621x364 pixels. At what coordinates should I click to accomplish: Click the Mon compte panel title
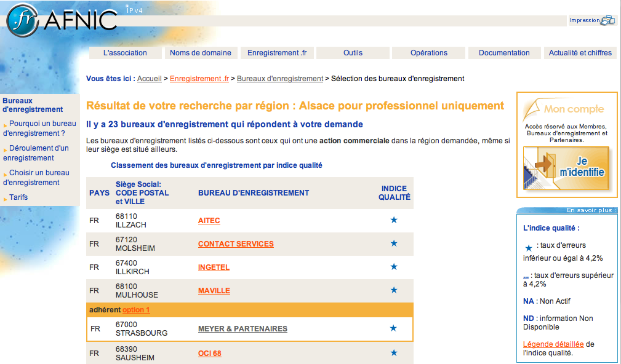tap(574, 109)
